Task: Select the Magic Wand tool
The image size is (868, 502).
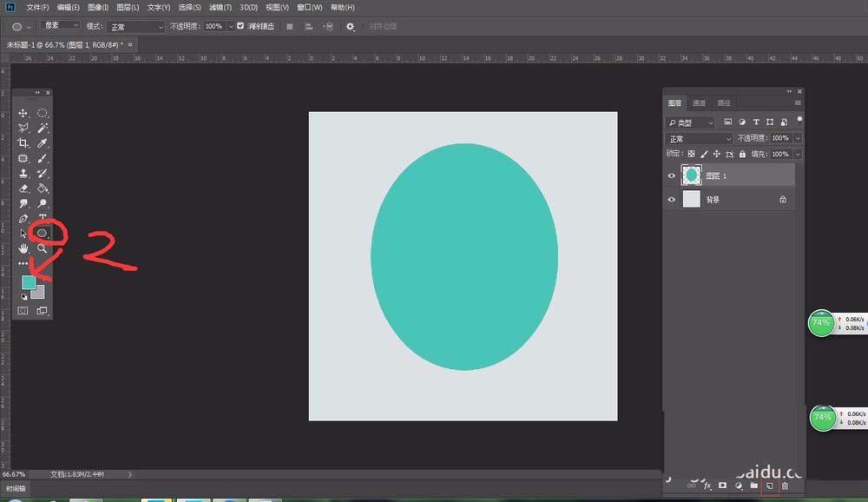Action: (43, 129)
